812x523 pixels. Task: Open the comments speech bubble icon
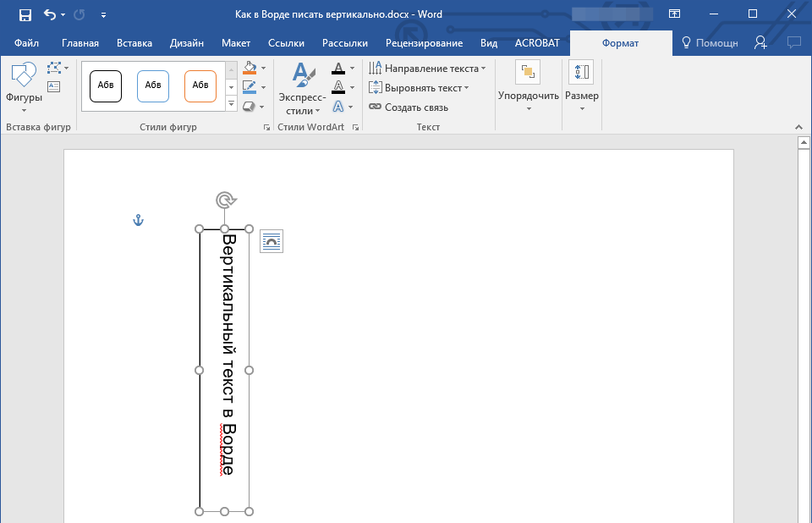794,43
